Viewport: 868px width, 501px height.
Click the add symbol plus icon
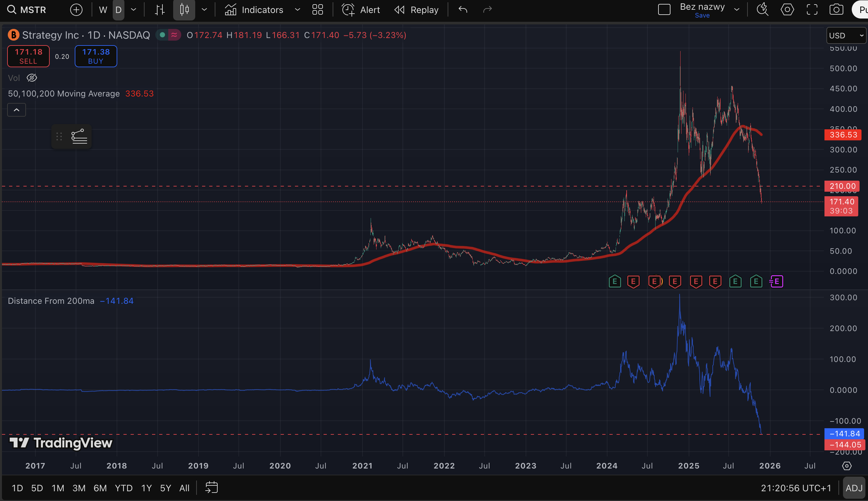tap(76, 10)
